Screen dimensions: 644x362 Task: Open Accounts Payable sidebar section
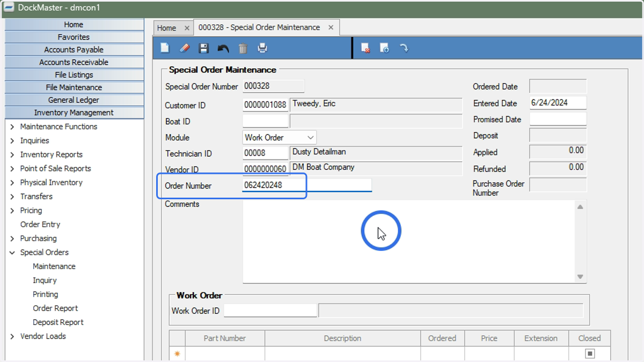[74, 49]
